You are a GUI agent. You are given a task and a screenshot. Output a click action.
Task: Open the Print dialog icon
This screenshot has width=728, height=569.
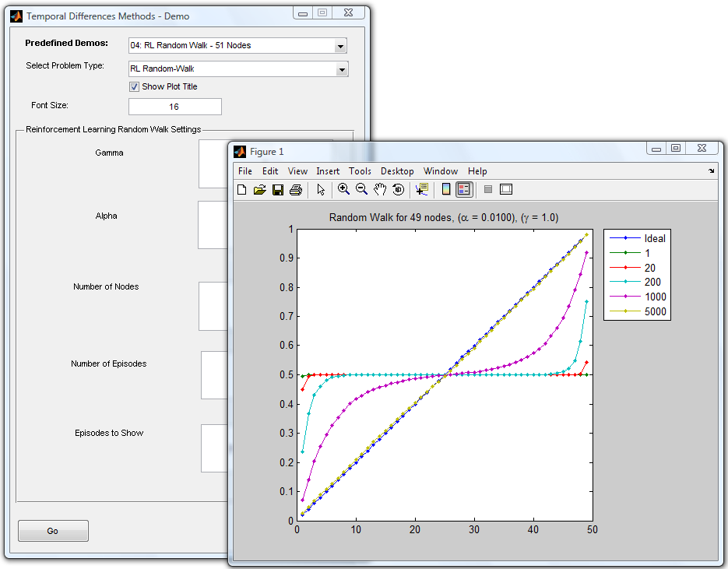(295, 189)
